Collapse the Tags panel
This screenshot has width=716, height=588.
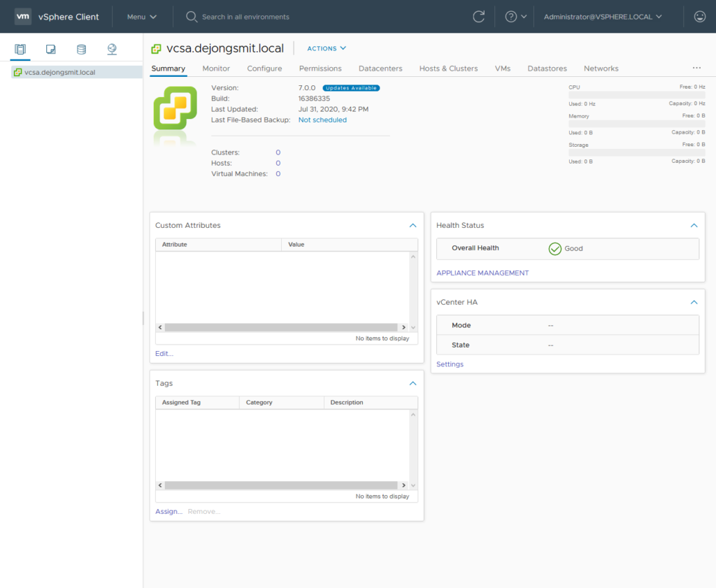click(413, 383)
